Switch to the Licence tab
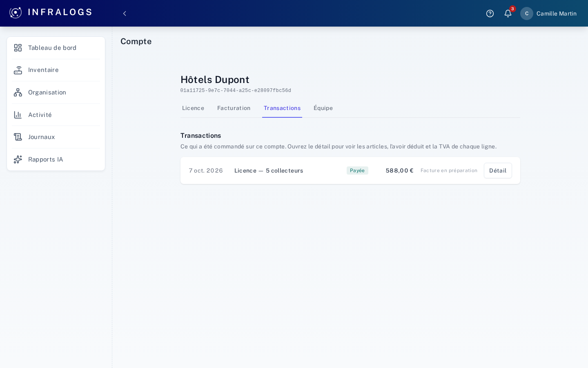Screen dimensions: 588x368 pyautogui.click(x=193, y=108)
